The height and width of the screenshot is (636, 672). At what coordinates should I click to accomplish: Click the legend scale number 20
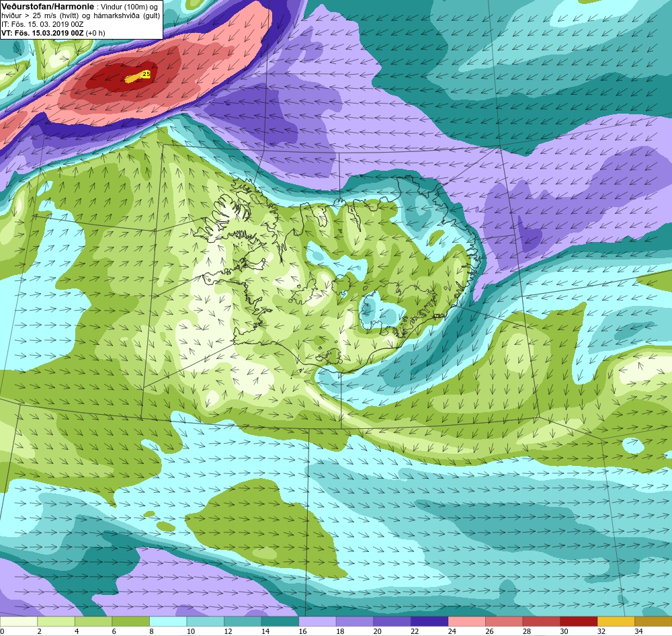tap(377, 631)
